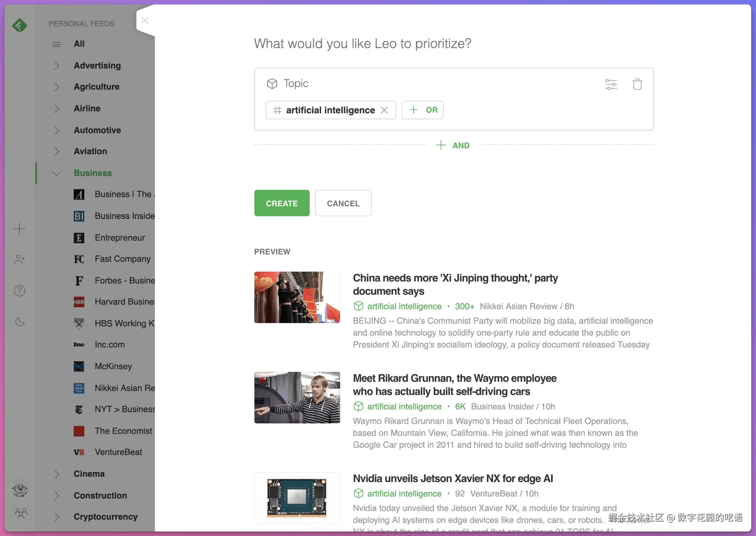Viewport: 756px width, 536px height.
Task: Delete the Topic rule with trash icon
Action: pos(637,84)
